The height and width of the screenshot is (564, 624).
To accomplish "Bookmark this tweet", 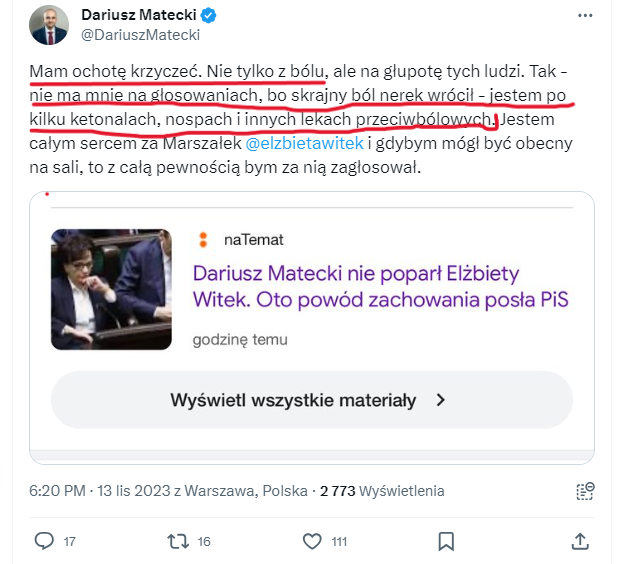I will [447, 541].
